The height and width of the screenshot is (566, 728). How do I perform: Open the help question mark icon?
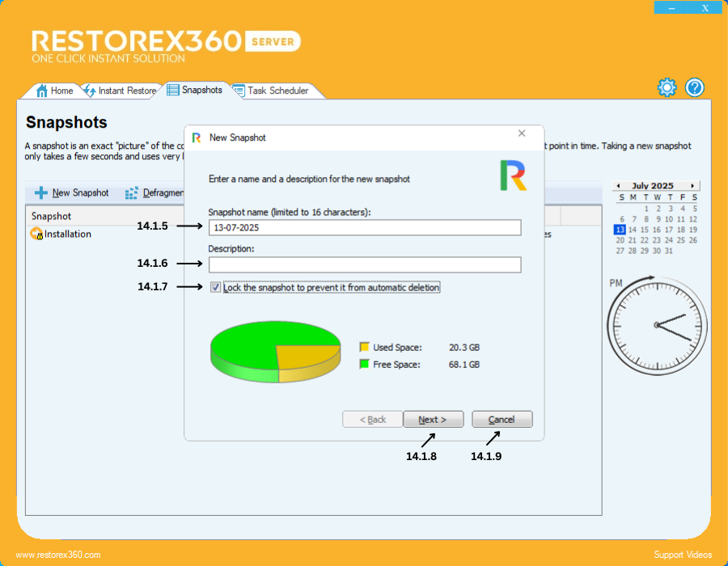(x=695, y=87)
